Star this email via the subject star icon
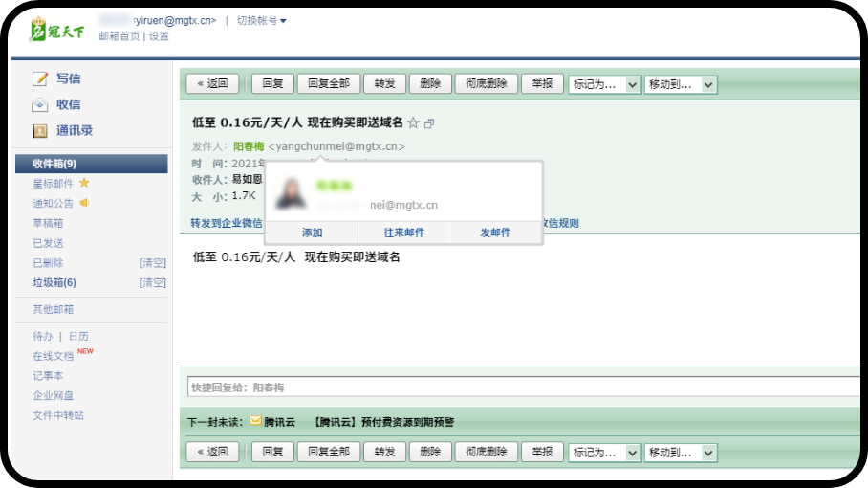 click(413, 123)
